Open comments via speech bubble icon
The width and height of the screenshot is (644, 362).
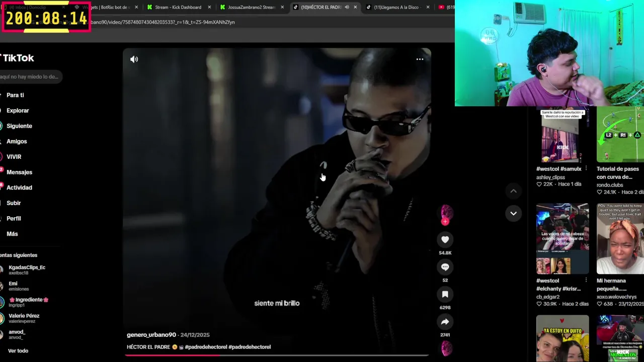445,267
